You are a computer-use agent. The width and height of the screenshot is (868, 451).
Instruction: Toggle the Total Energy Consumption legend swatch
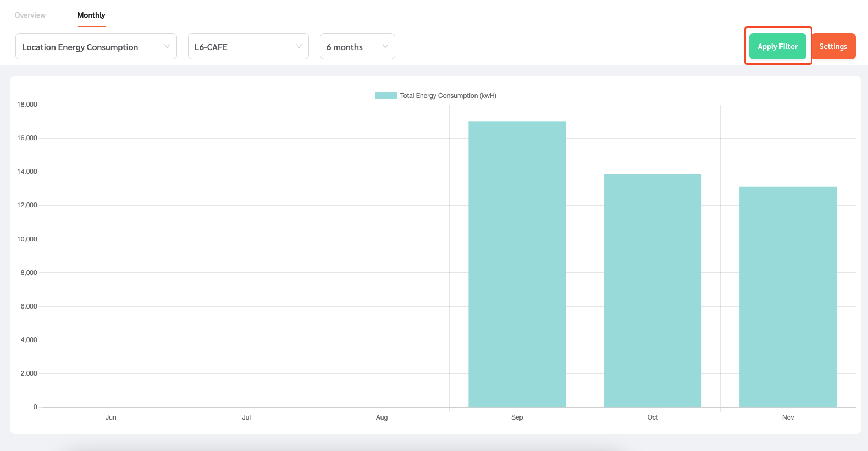click(386, 96)
